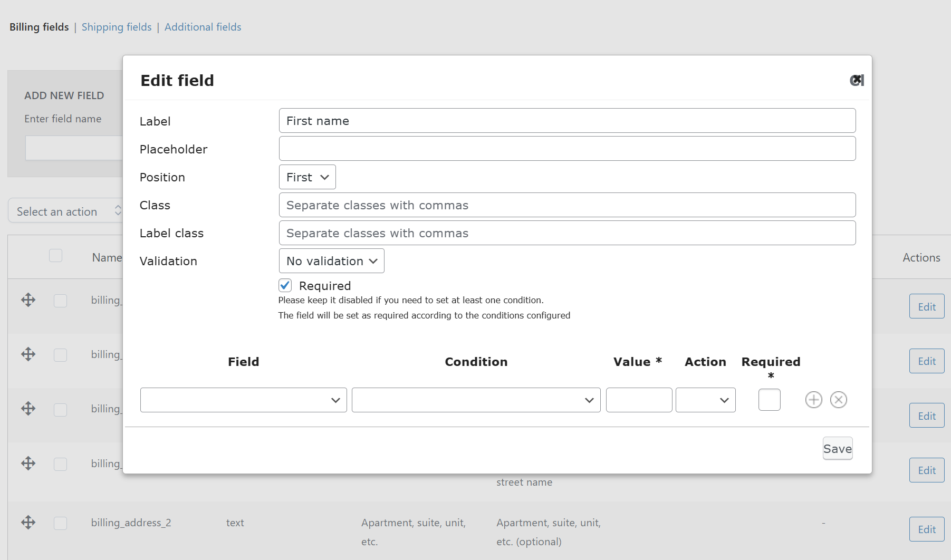951x560 pixels.
Task: Uncheck the Required checkbox
Action: (x=285, y=285)
